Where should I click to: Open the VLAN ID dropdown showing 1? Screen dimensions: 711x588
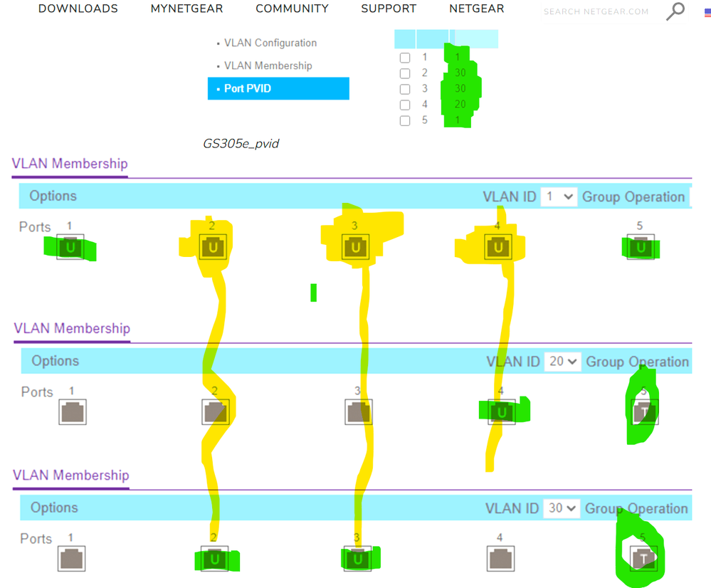click(559, 197)
